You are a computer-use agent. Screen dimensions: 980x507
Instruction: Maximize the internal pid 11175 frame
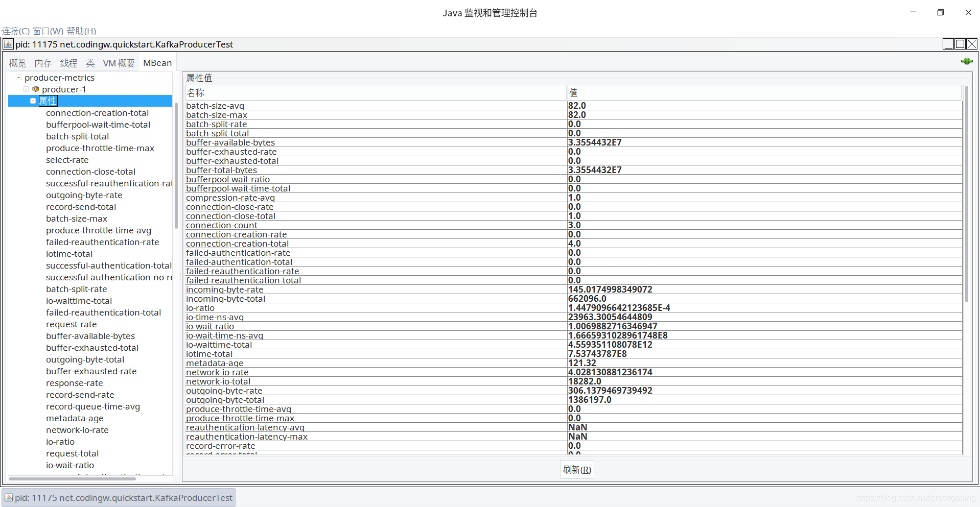click(x=960, y=44)
